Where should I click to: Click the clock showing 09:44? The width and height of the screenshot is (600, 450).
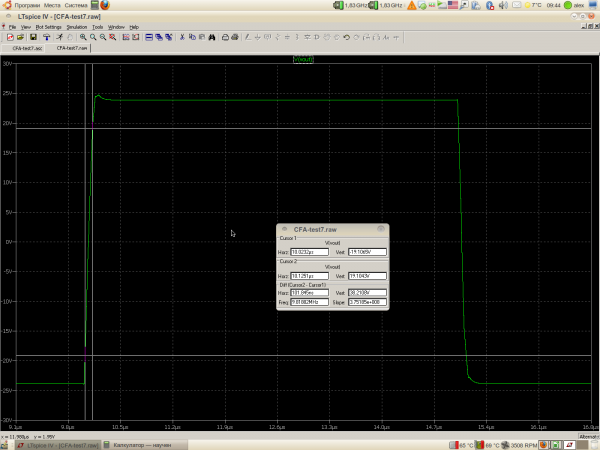[x=553, y=5]
